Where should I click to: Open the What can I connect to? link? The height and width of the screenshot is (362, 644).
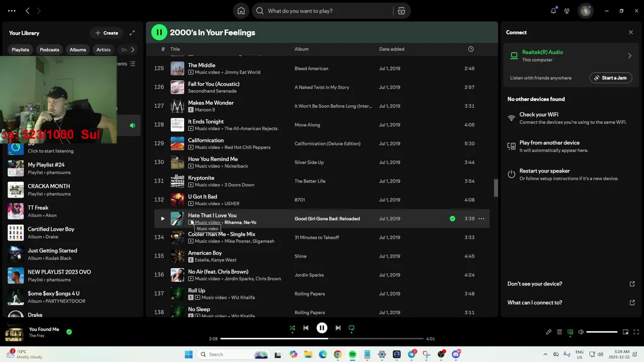535,303
